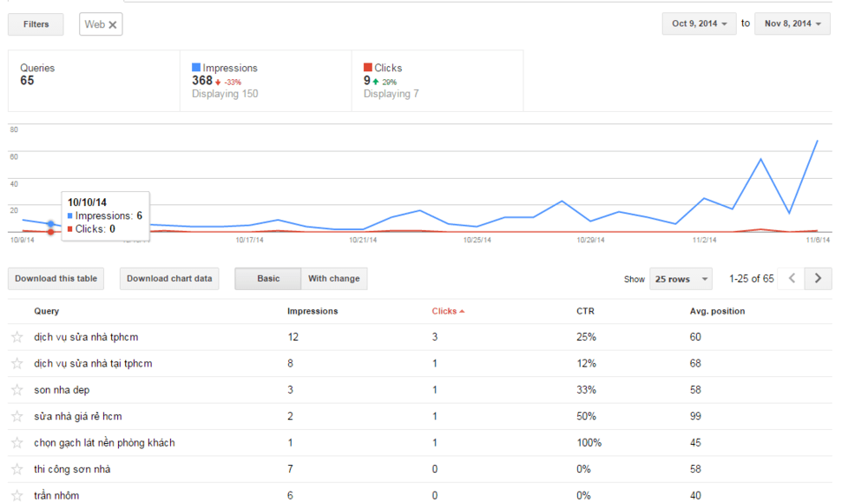Viewport: 868px width, 503px height.
Task: Click the red Clicks legend square
Action: click(x=367, y=67)
